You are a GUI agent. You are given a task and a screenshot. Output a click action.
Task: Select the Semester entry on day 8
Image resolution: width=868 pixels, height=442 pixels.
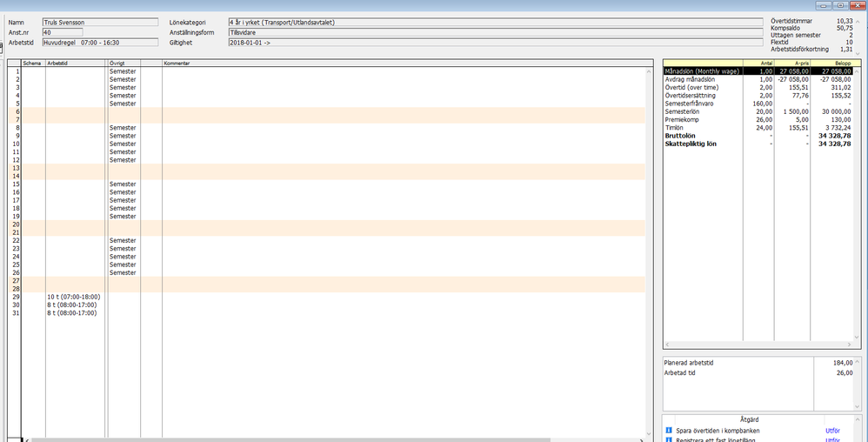click(123, 128)
